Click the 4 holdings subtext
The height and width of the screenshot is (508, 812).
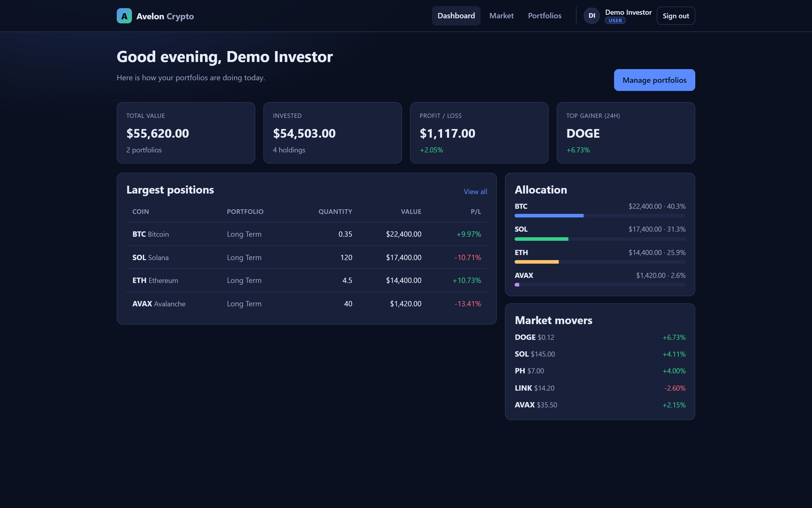point(289,150)
